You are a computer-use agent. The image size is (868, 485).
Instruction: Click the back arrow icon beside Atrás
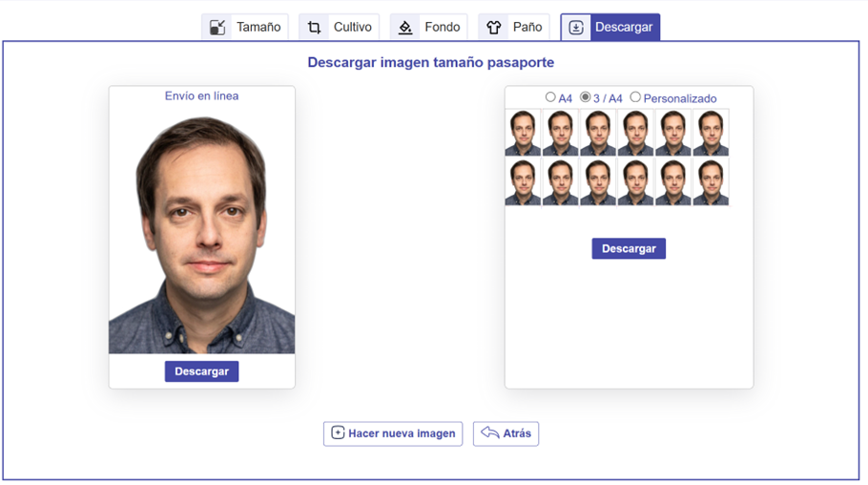[490, 432]
